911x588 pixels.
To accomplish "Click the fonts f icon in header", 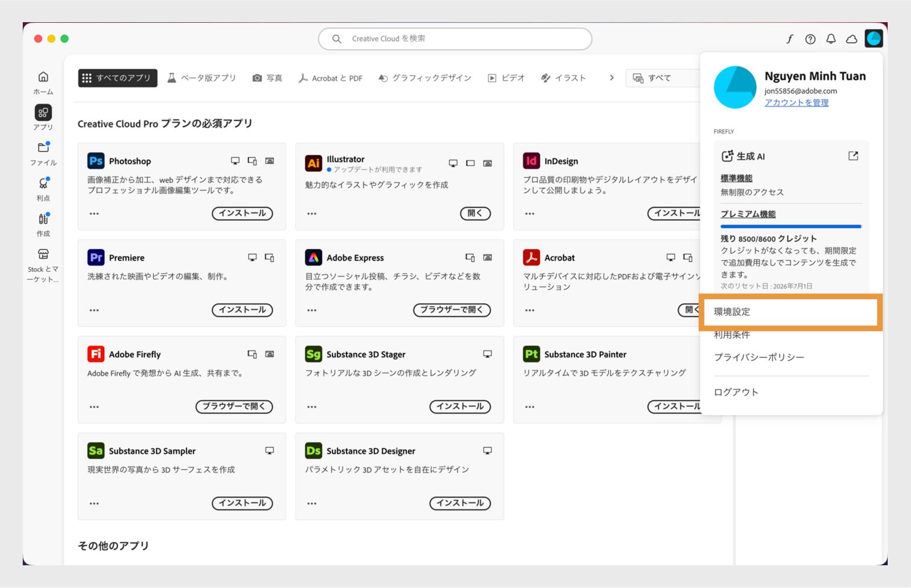I will click(790, 39).
